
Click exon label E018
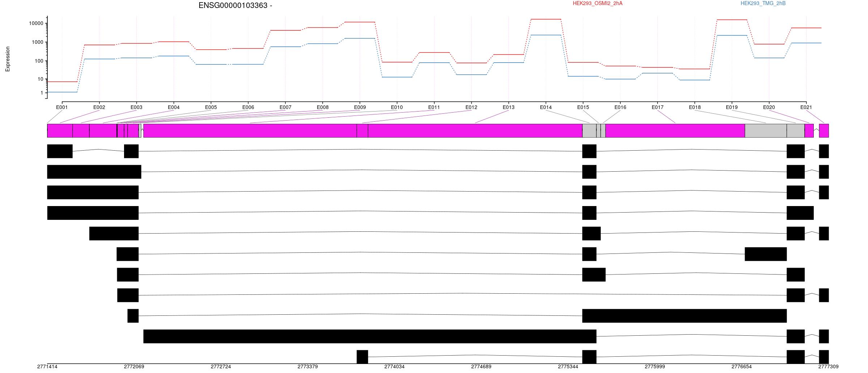pyautogui.click(x=695, y=108)
